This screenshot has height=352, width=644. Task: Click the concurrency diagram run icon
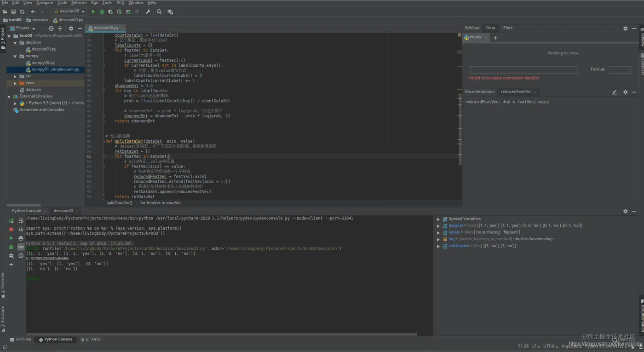(128, 12)
